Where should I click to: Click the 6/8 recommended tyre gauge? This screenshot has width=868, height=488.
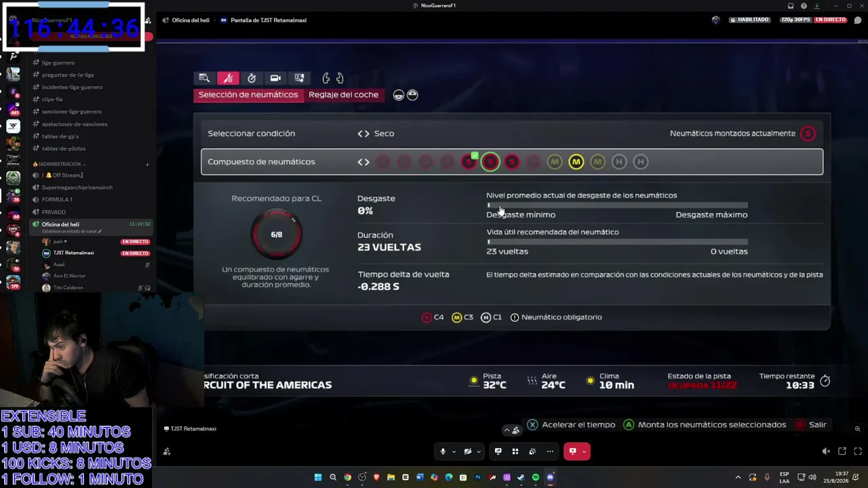pyautogui.click(x=276, y=235)
